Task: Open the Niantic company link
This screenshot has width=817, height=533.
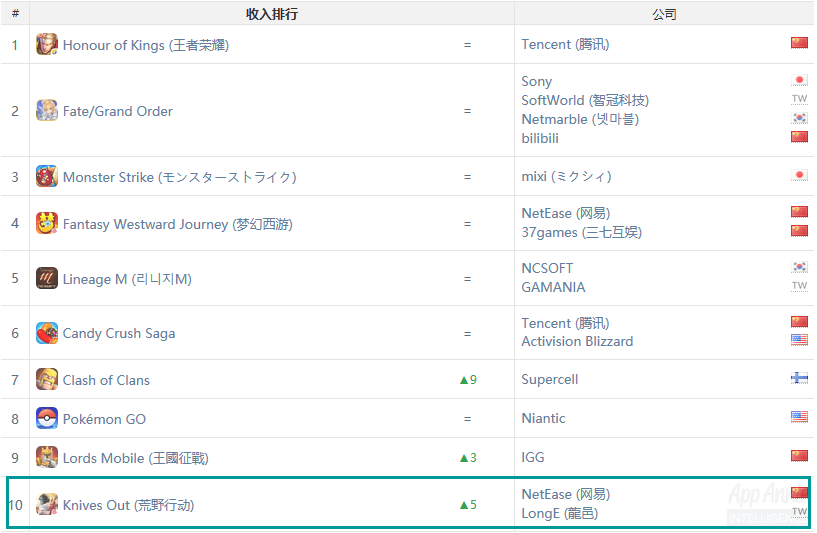Action: click(x=543, y=418)
